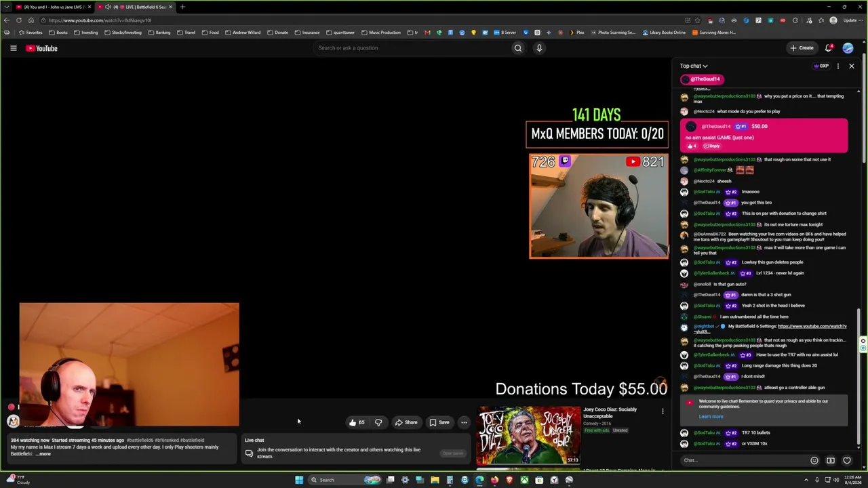The width and height of the screenshot is (868, 488).
Task: Save the video to a playlist
Action: [439, 422]
